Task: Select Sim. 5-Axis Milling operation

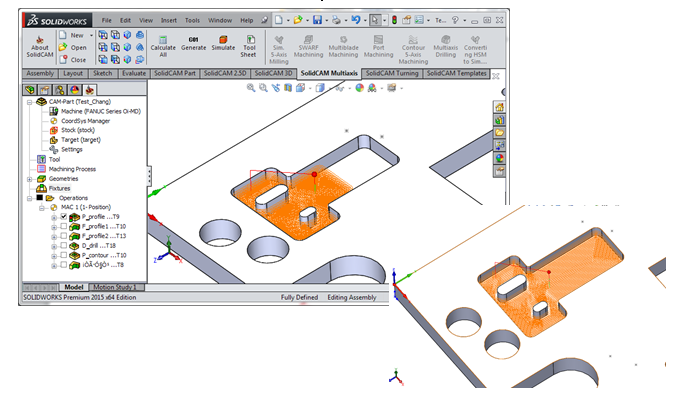Action: tap(279, 50)
